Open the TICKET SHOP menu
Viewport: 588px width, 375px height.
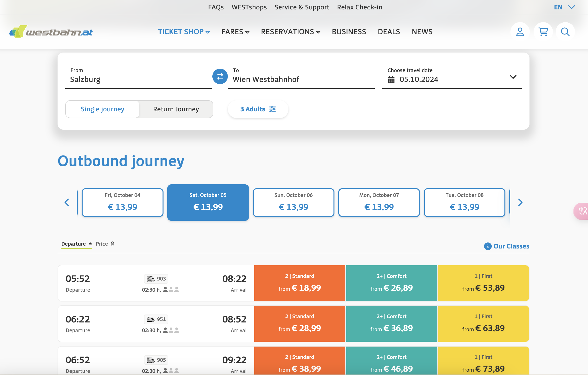coord(184,32)
